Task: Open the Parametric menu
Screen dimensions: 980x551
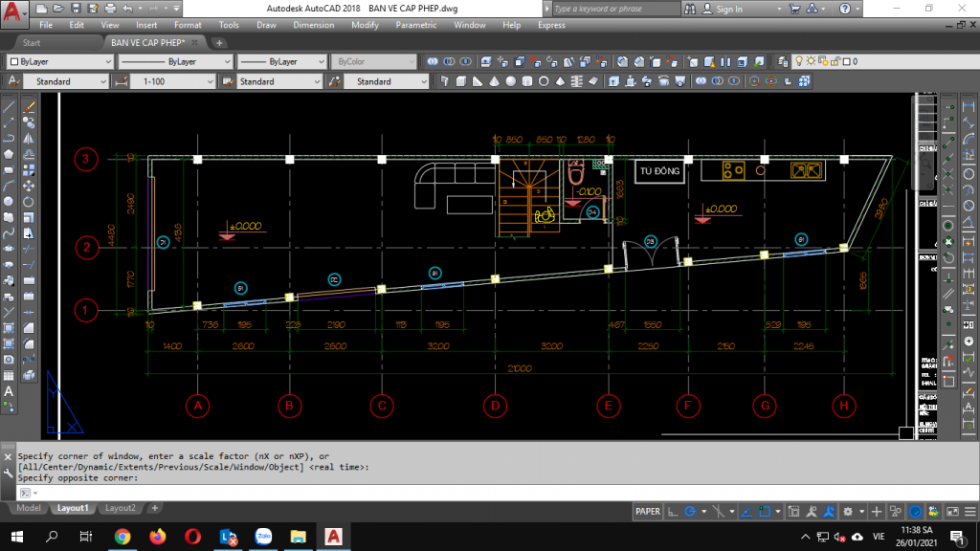Action: click(x=415, y=25)
